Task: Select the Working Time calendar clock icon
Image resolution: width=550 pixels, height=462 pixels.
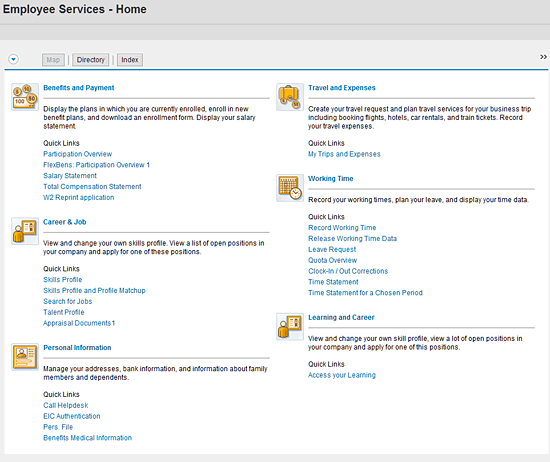Action: point(290,188)
